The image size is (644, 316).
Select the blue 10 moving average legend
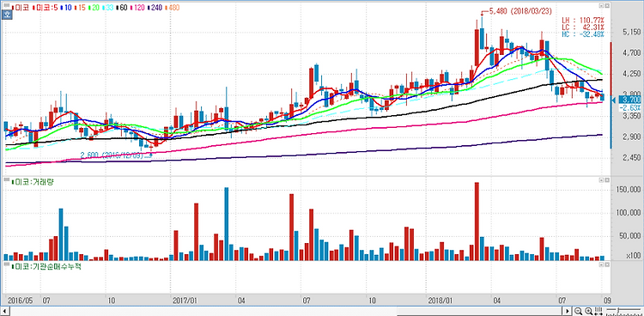coord(66,8)
